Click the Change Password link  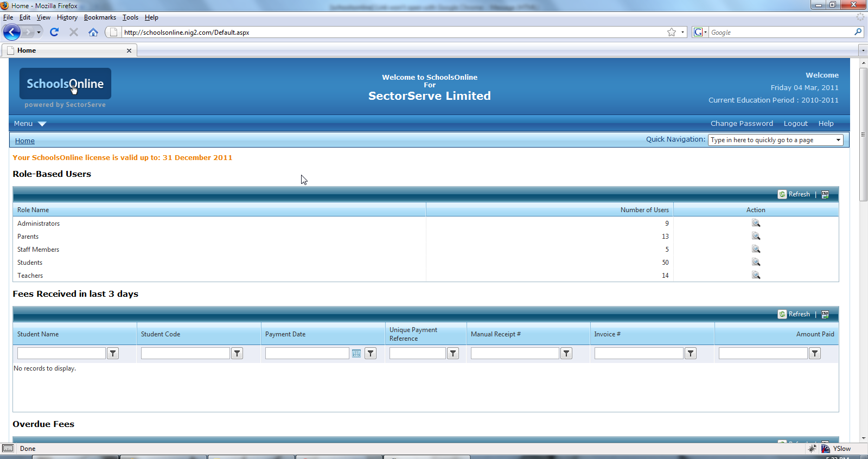coord(742,124)
